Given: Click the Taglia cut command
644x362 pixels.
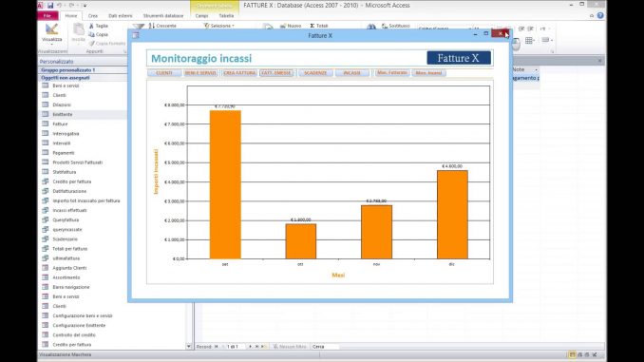Looking at the screenshot, I should tap(99, 26).
